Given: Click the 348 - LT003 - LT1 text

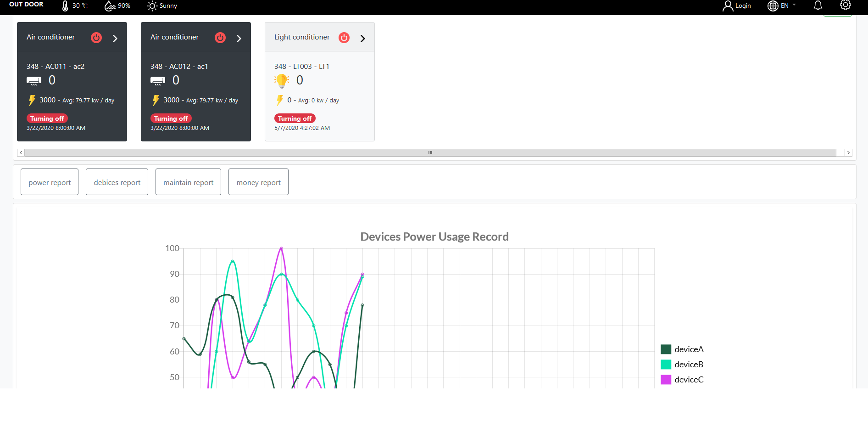Looking at the screenshot, I should pos(302,67).
